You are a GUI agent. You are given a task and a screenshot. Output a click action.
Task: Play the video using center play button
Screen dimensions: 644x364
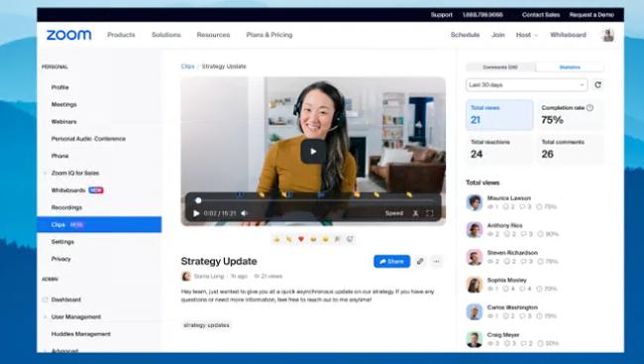point(313,152)
